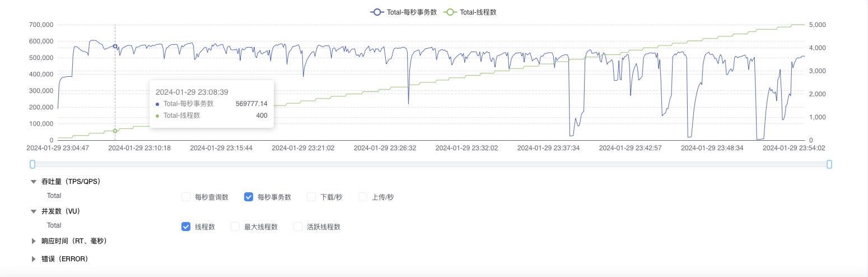The width and height of the screenshot is (868, 277).
Task: Toggle the Total-线程数 legend marker
Action: [x=450, y=12]
